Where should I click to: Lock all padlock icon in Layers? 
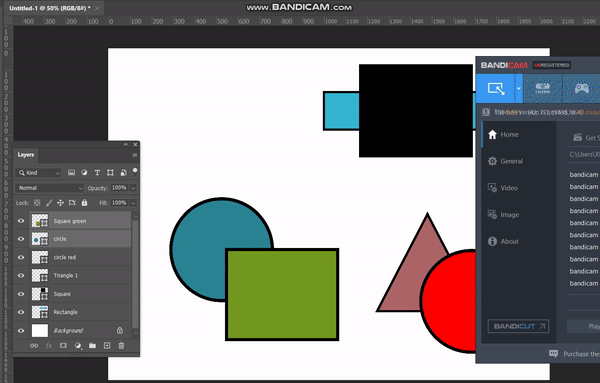coord(84,203)
